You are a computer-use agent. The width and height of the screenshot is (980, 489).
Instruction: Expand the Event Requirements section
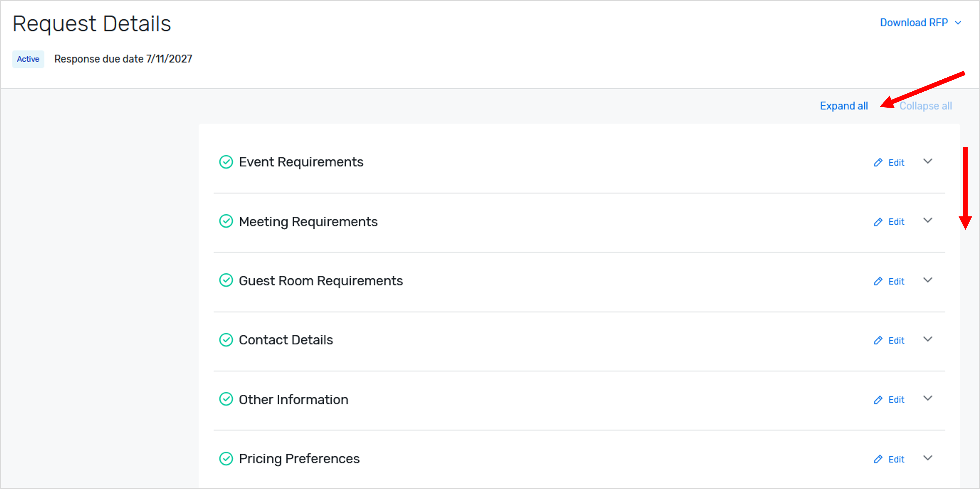[x=928, y=162]
